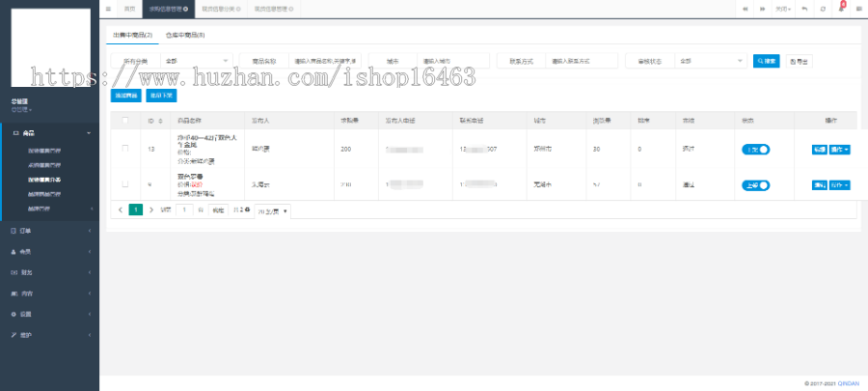Click the 会员 members sidebar icon
868x391 pixels.
click(14, 251)
